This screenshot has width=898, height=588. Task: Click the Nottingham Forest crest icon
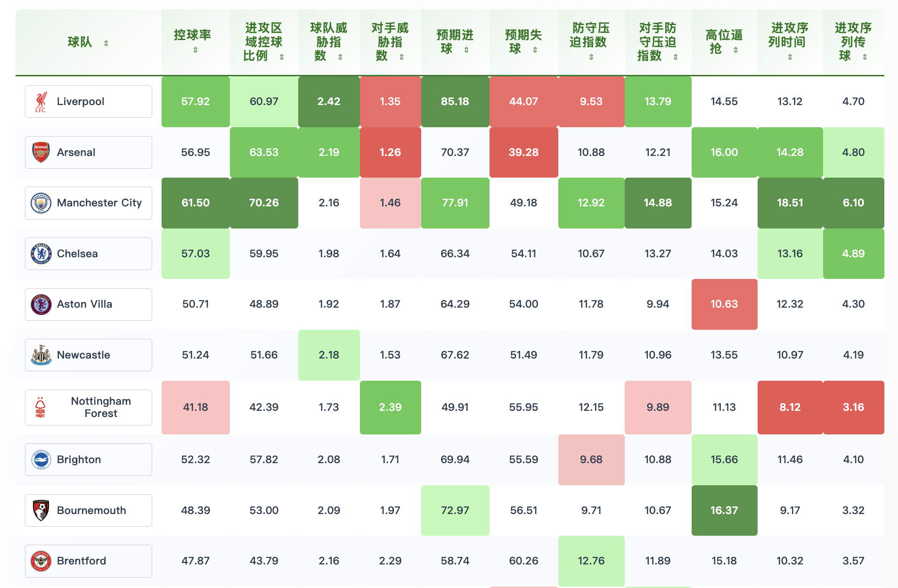(x=41, y=408)
